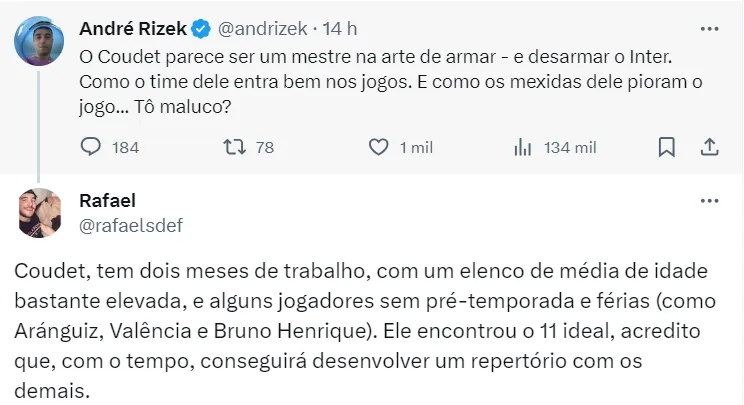Click the André Rizek display name
Screen dimensions: 744x405
pyautogui.click(x=133, y=29)
